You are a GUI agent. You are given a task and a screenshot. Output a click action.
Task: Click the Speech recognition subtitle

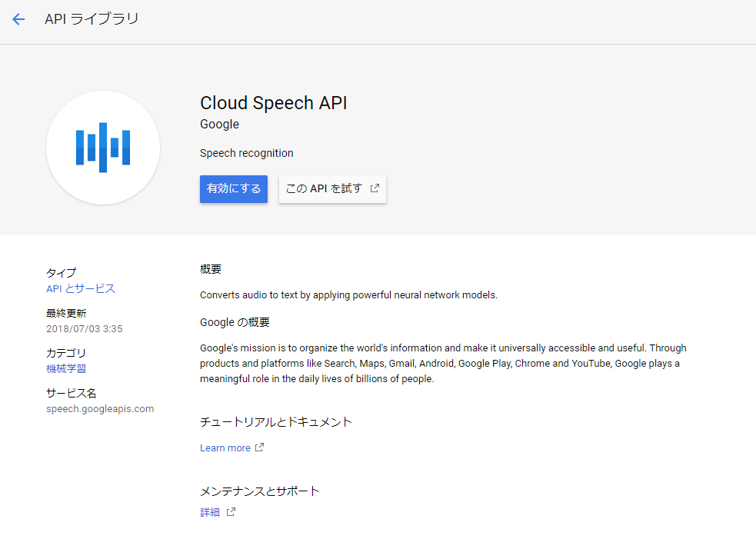246,153
